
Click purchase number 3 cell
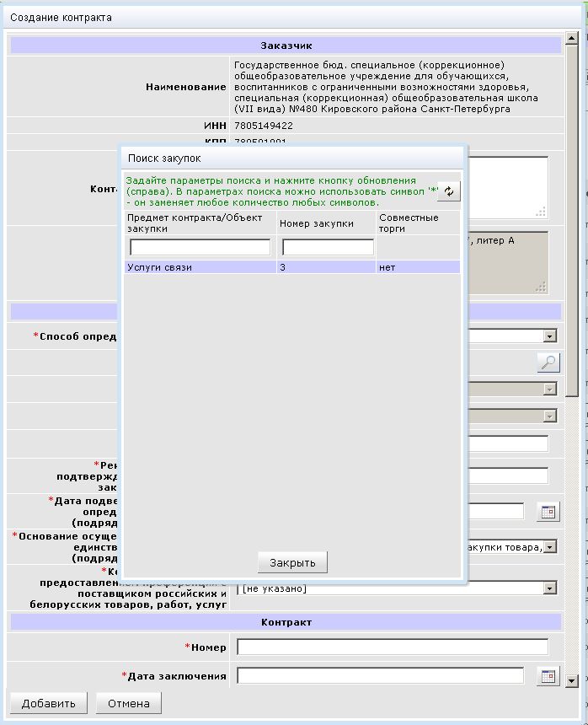326,267
